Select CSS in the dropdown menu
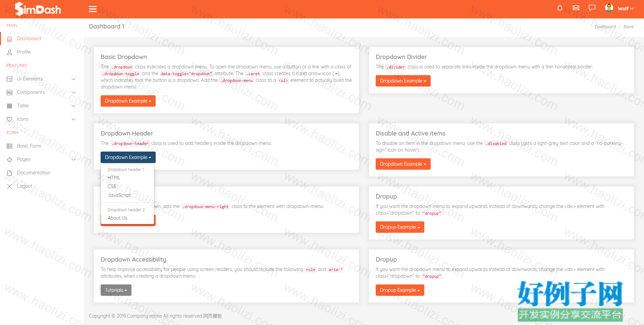The image size is (644, 325). tap(127, 186)
